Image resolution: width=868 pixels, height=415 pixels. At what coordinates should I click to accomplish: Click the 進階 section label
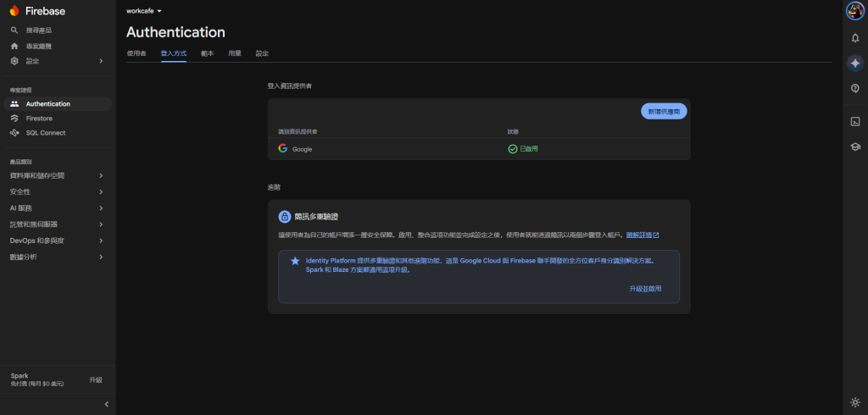point(274,187)
